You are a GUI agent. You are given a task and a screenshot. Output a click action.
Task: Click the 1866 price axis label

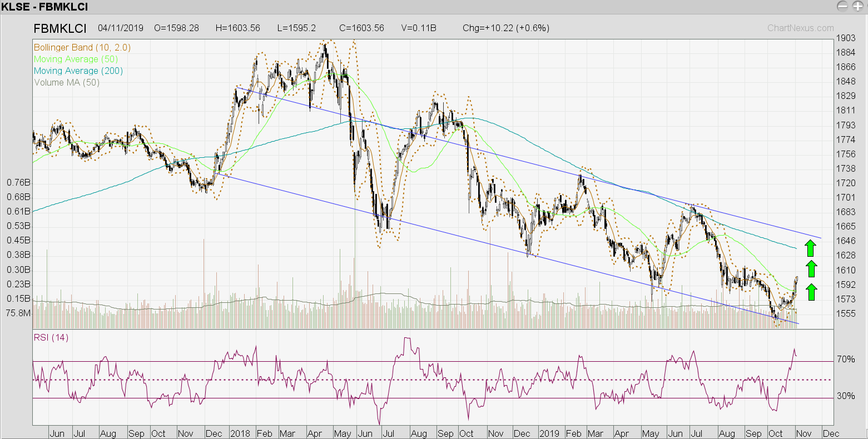846,67
